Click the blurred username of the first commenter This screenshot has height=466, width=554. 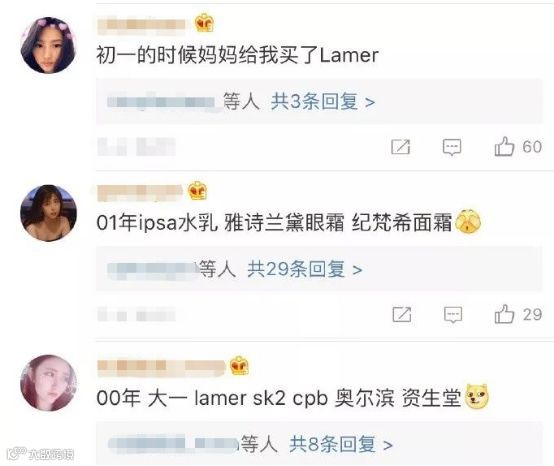coord(141,24)
